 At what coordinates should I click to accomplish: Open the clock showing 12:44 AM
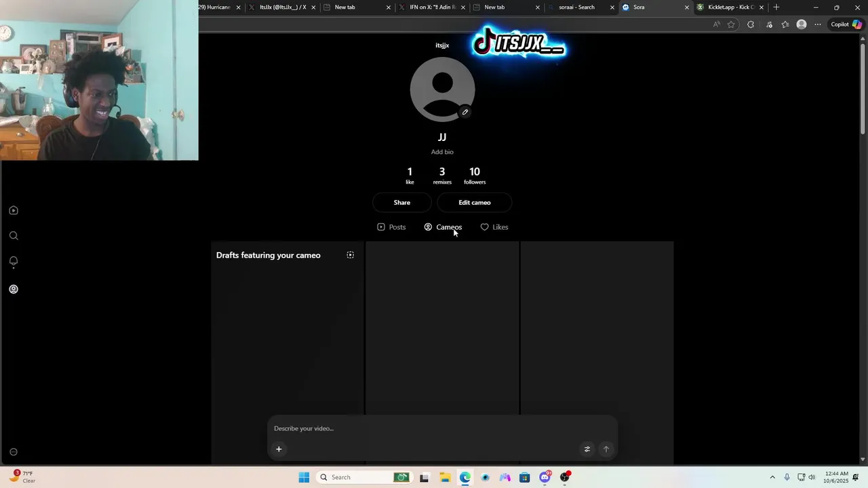pos(836,477)
